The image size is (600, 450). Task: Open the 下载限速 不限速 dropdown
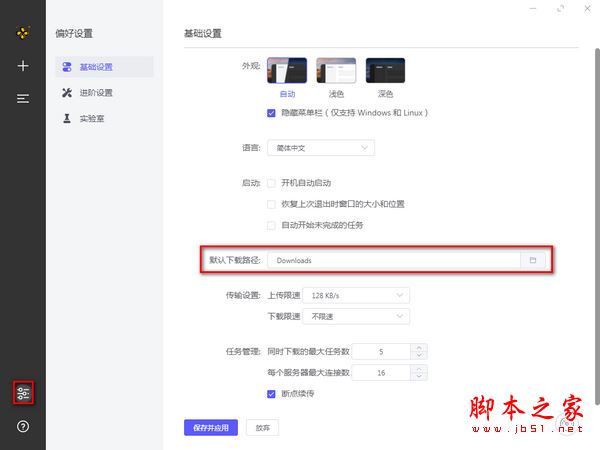(x=356, y=316)
